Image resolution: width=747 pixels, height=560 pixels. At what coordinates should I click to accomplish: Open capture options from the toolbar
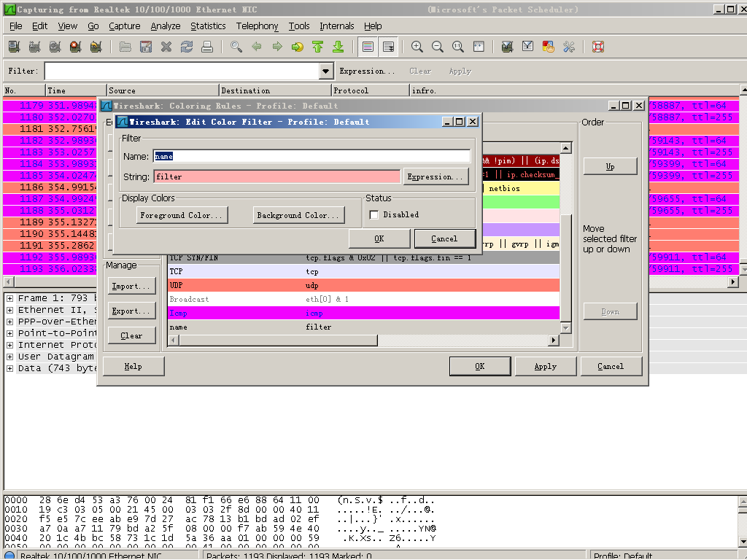34,47
